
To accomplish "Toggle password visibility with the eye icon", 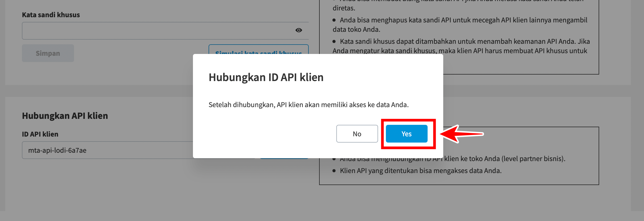I will (x=299, y=30).
